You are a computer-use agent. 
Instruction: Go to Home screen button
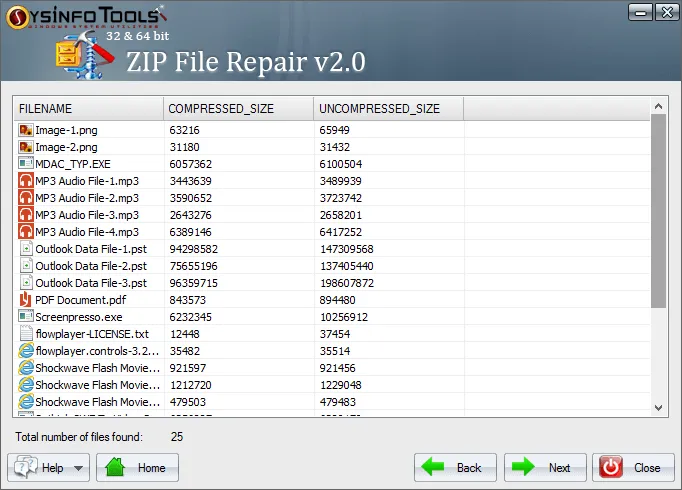click(x=137, y=467)
